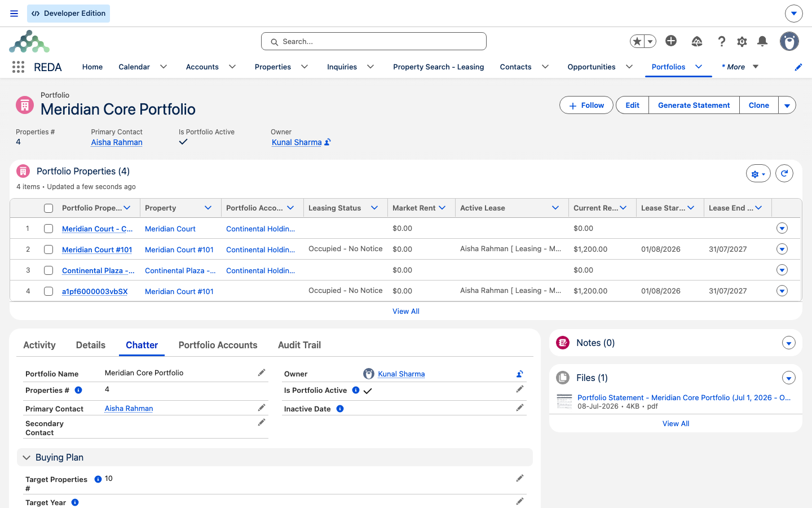Open the Trailhead Salesforce Help icon
The image size is (812, 508).
[697, 41]
